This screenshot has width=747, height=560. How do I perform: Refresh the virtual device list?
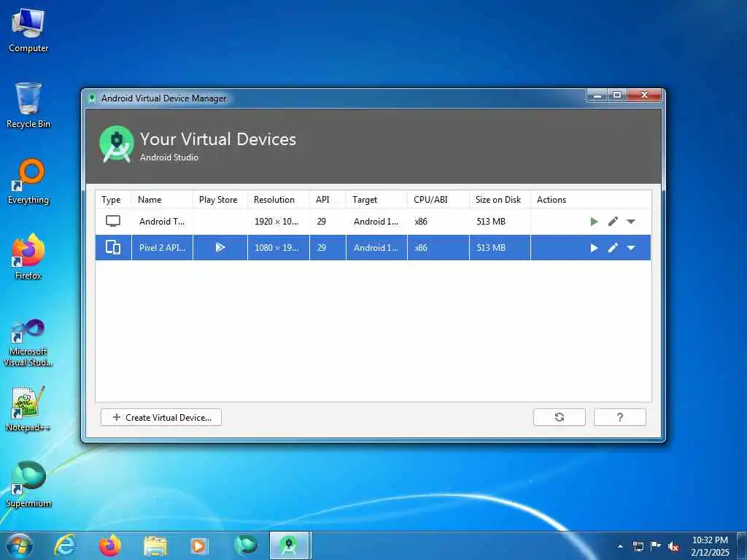(560, 417)
